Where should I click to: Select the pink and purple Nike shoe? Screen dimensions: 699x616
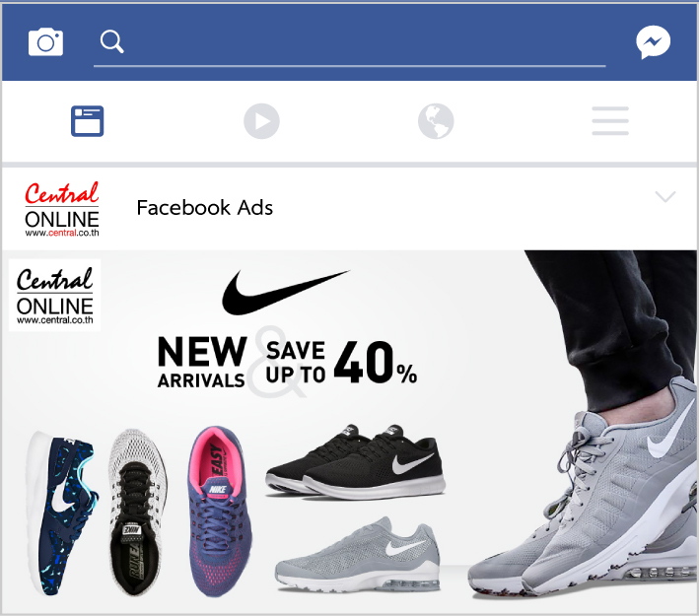[220, 512]
